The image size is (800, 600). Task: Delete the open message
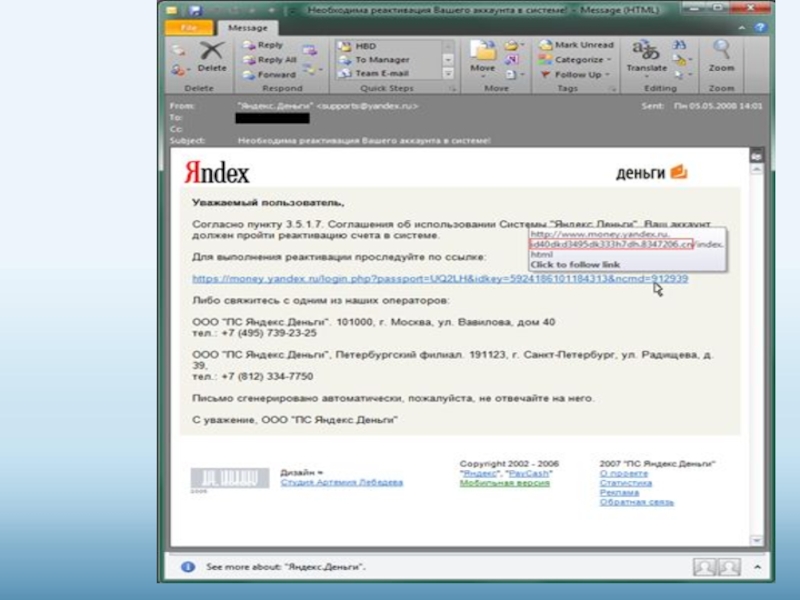pos(212,57)
